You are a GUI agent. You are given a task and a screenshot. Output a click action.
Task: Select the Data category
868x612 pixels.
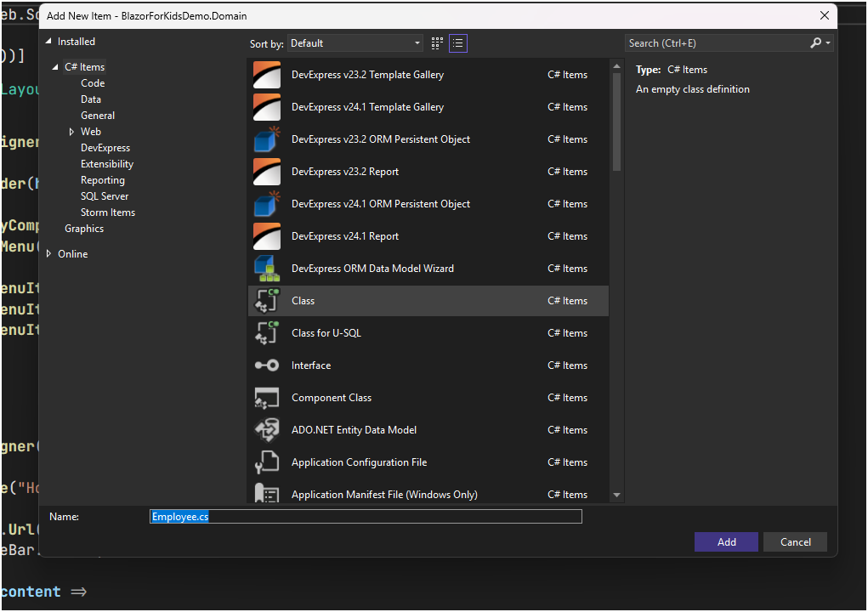coord(91,99)
